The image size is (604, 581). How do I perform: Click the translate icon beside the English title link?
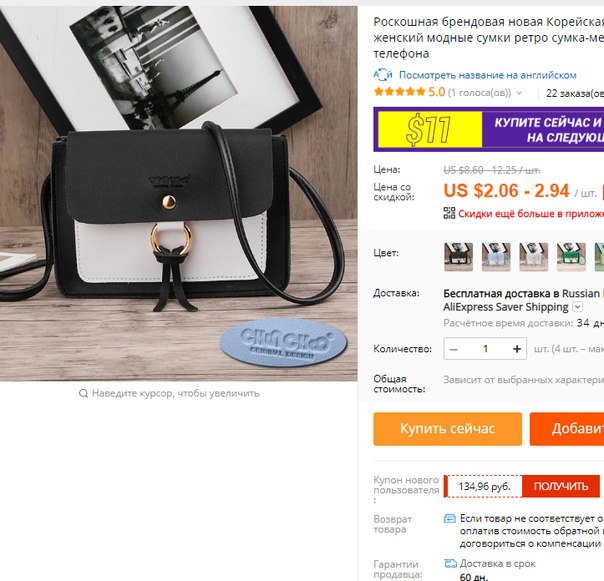pyautogui.click(x=383, y=75)
